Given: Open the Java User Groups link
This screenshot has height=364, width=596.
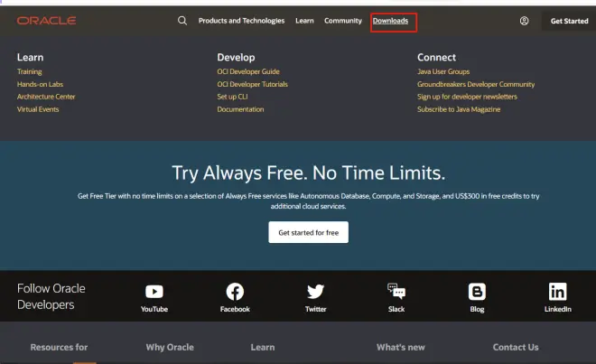Looking at the screenshot, I should click(443, 71).
